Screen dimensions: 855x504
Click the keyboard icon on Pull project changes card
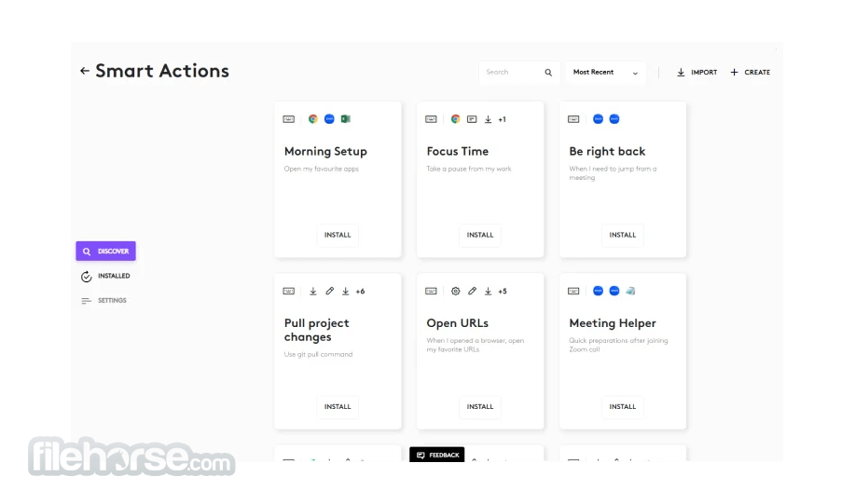pos(288,291)
